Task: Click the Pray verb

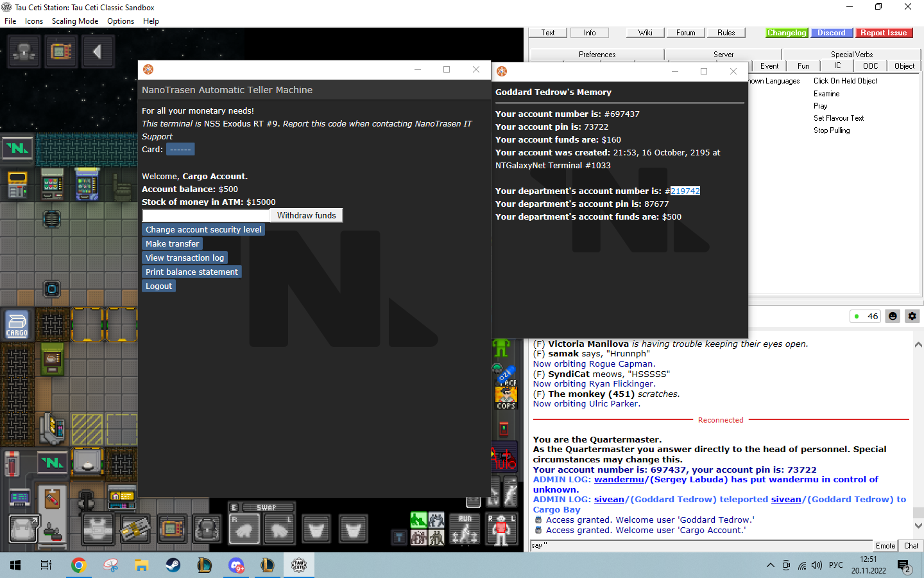Action: pos(821,106)
